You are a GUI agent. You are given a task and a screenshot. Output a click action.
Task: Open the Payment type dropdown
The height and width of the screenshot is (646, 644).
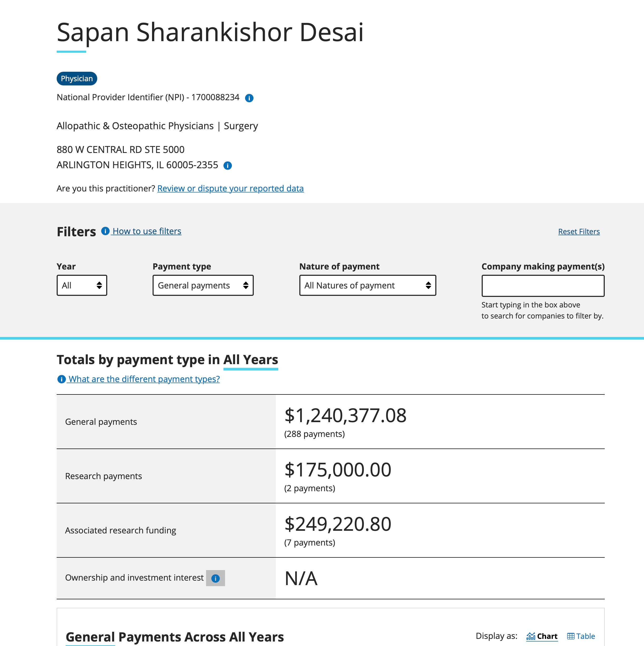pos(203,285)
